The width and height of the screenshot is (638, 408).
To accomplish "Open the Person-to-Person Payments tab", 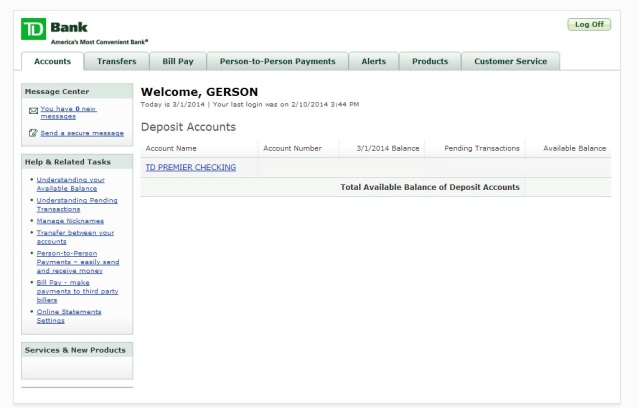I will tap(277, 61).
